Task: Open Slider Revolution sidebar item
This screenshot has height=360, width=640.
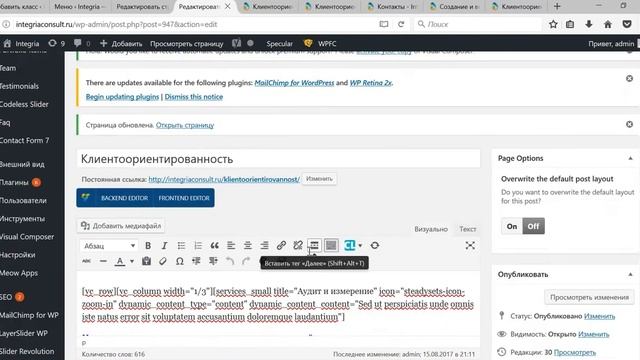Action: [x=27, y=351]
